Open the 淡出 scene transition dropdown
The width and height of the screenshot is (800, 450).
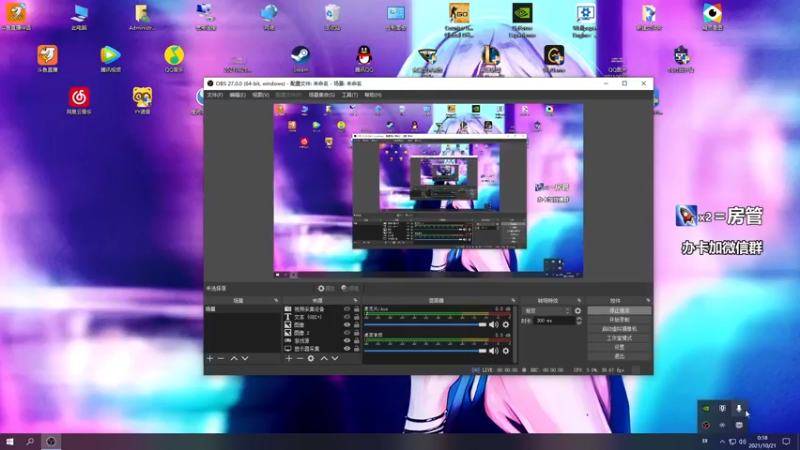click(547, 311)
